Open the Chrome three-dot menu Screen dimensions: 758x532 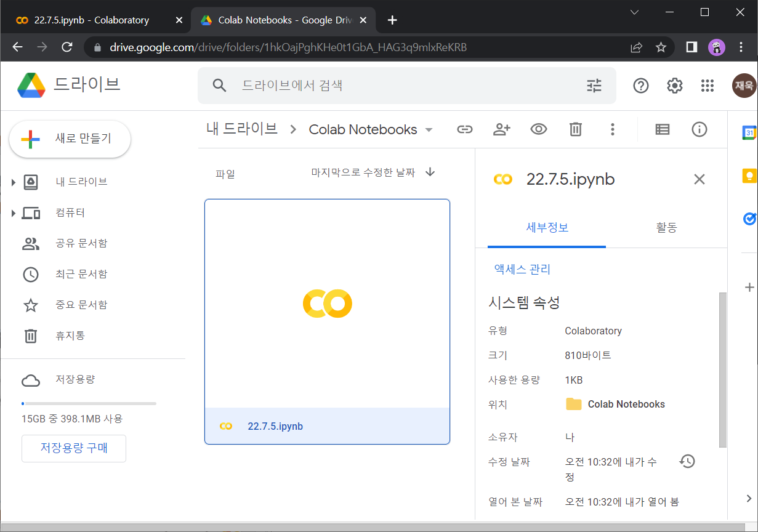point(741,47)
